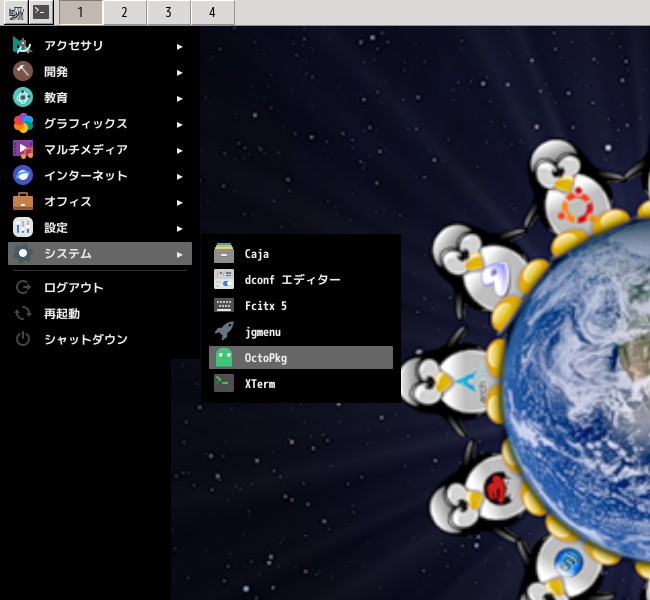This screenshot has width=650, height=600.
Task: Select the システム menu category
Action: 100,253
